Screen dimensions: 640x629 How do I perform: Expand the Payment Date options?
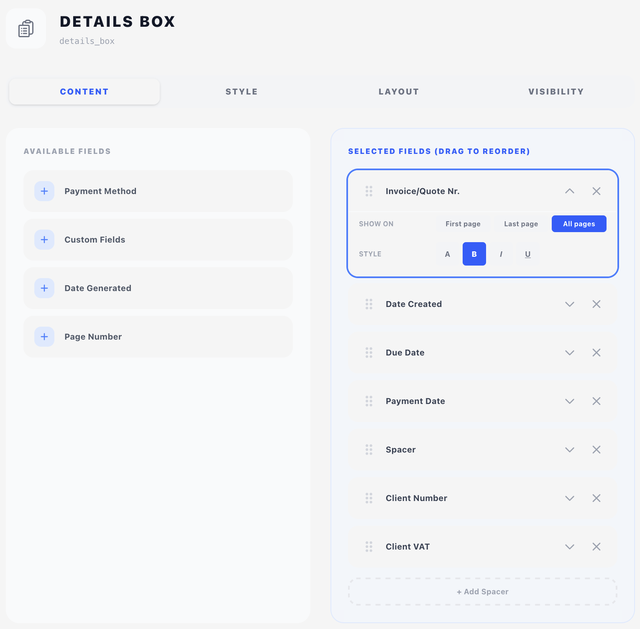[x=569, y=401]
